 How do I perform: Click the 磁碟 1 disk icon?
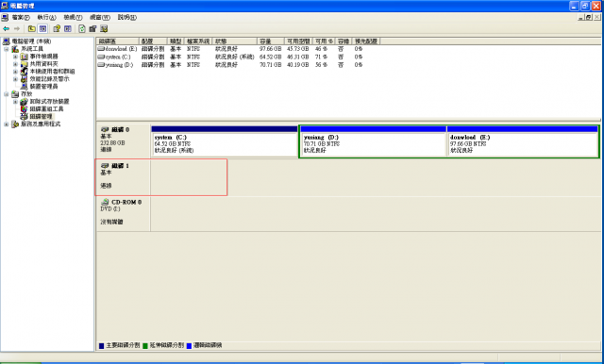coord(105,166)
